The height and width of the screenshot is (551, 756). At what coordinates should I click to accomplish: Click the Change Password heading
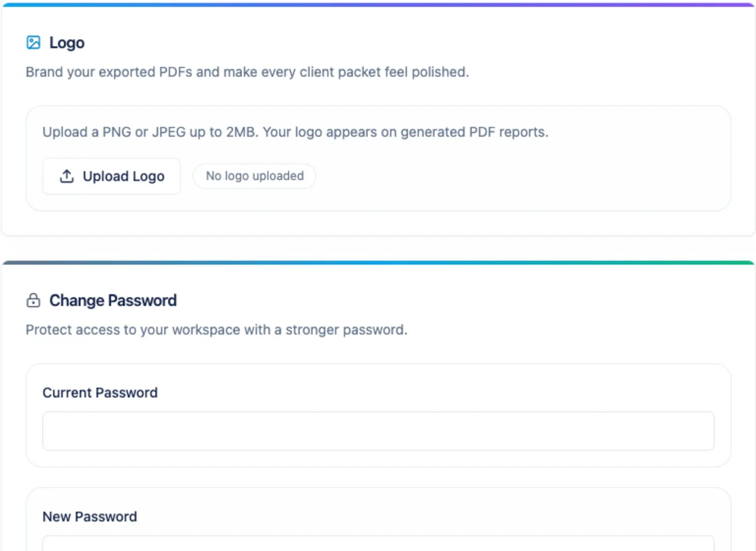tap(113, 300)
